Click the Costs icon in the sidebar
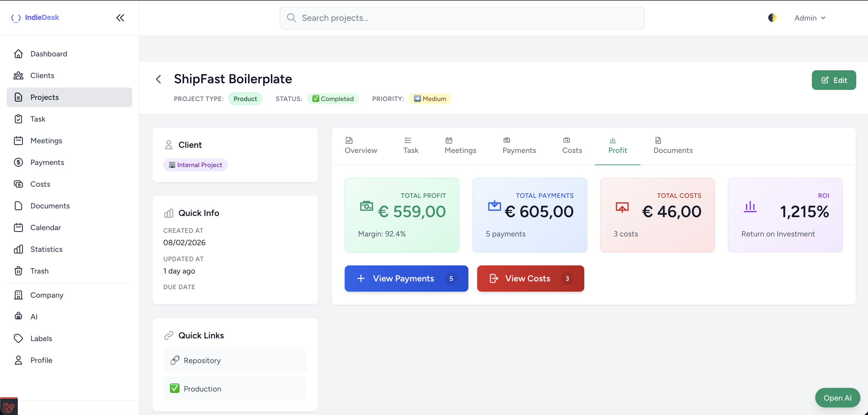The height and width of the screenshot is (415, 868). pos(18,184)
